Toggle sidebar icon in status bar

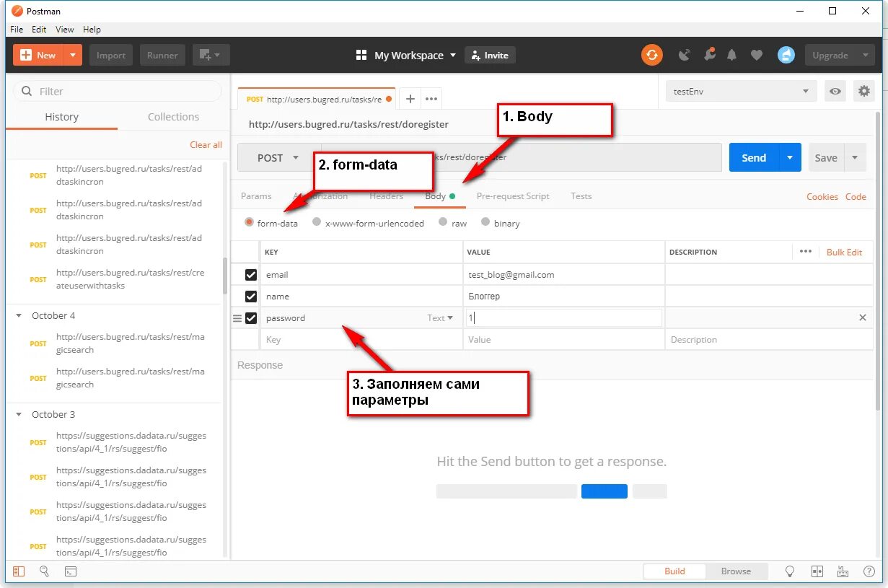(x=19, y=571)
